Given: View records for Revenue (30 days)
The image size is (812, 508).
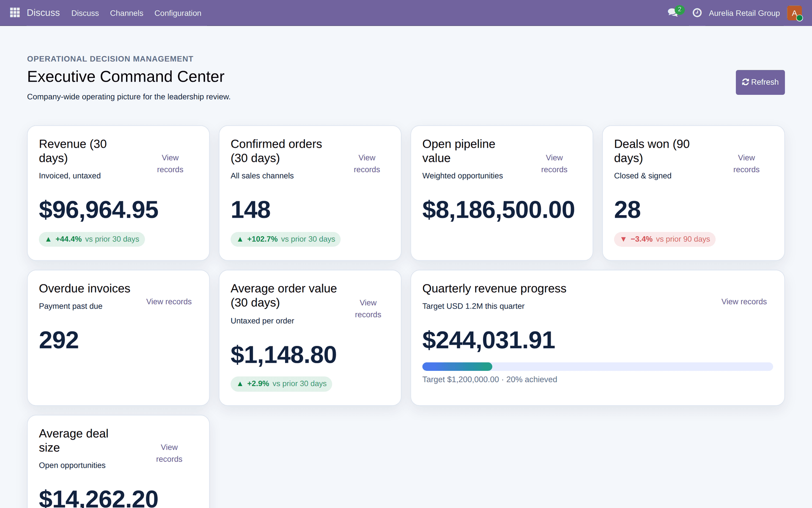Looking at the screenshot, I should [x=170, y=163].
